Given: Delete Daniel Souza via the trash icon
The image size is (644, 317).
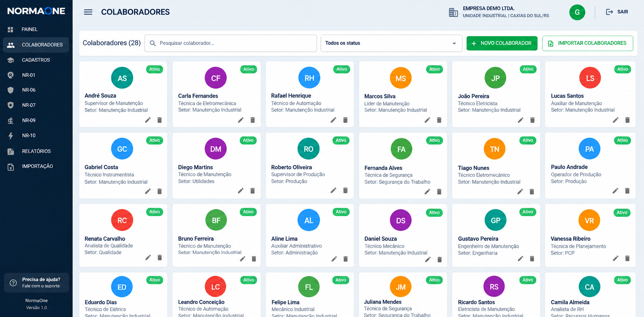Looking at the screenshot, I should (439, 259).
